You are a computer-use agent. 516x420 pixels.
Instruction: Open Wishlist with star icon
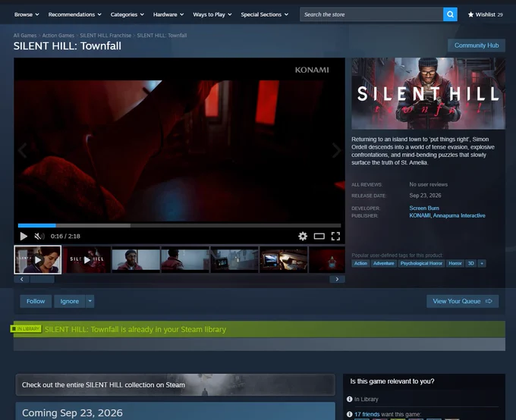pyautogui.click(x=486, y=14)
